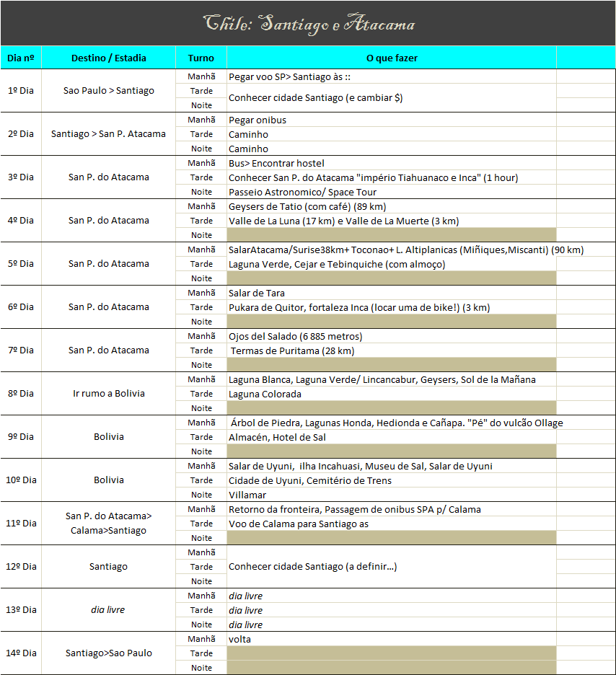Select 'dia livre' in the destination column
Image resolution: width=616 pixels, height=675 pixels.
point(108,610)
